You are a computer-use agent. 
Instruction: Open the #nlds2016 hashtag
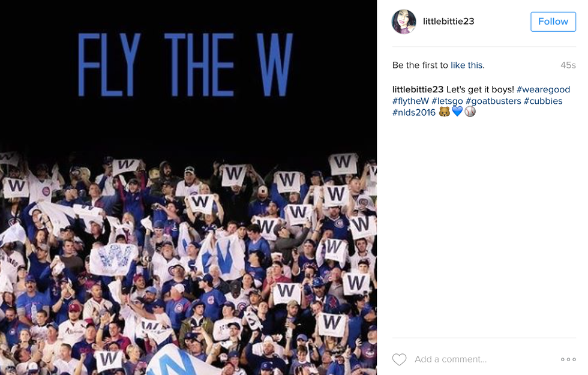413,112
